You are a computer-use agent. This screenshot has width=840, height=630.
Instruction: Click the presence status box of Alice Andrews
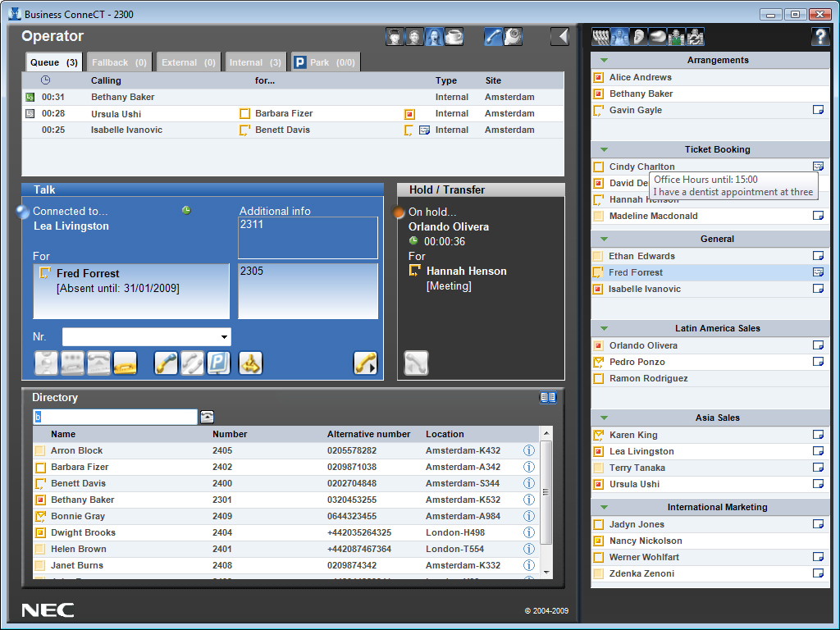[598, 78]
